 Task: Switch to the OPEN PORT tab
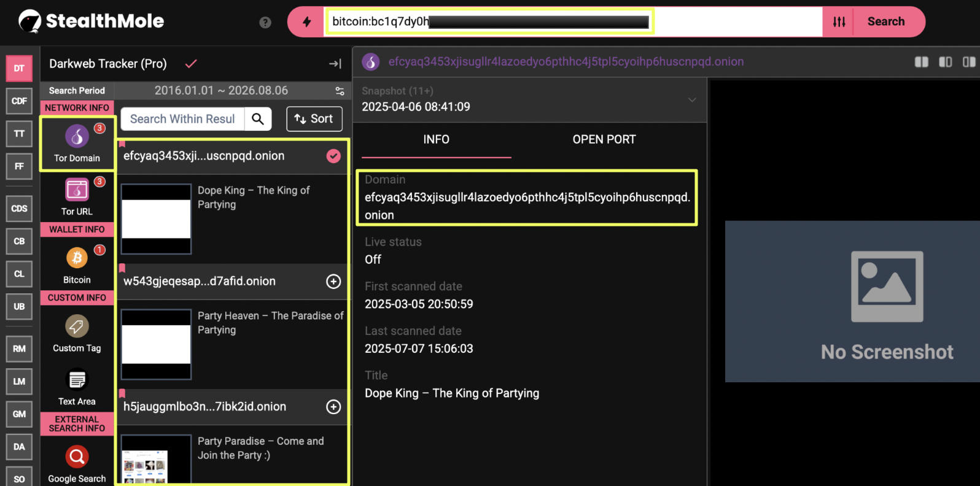tap(604, 139)
